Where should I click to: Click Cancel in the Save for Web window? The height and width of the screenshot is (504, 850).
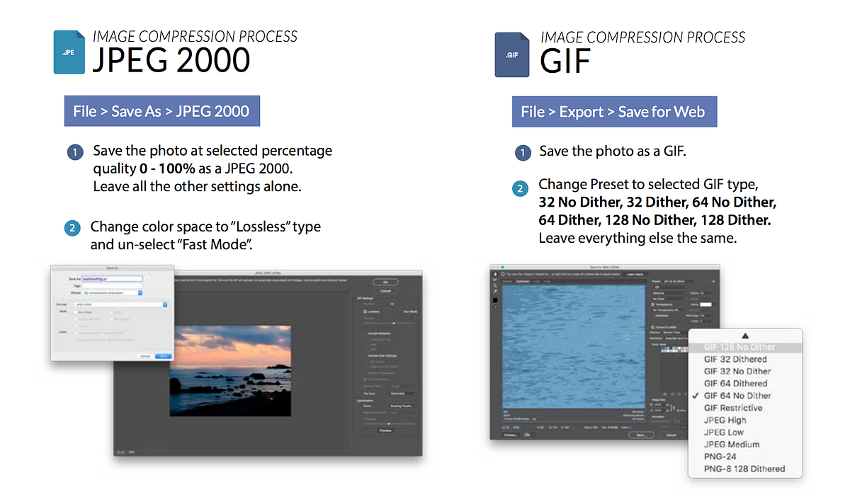tap(671, 435)
